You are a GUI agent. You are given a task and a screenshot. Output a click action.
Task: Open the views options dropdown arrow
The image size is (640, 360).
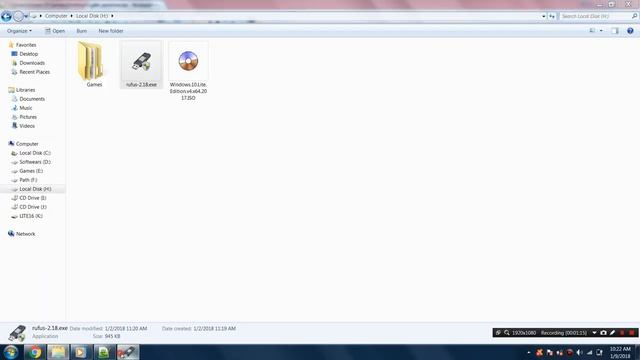(x=601, y=31)
